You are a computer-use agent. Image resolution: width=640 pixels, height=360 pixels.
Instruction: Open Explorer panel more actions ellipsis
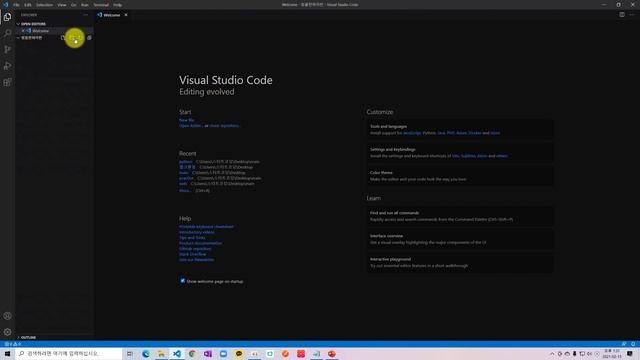pos(85,15)
